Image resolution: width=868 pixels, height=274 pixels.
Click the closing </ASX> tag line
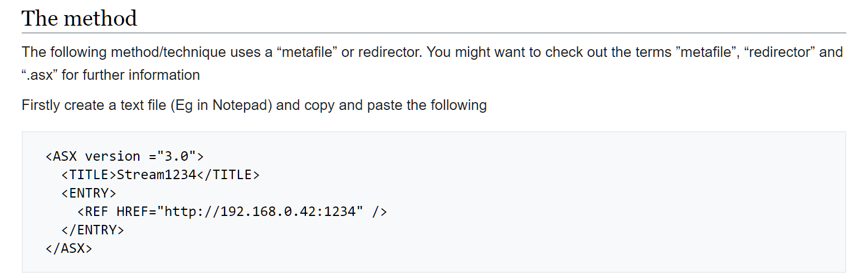(69, 248)
